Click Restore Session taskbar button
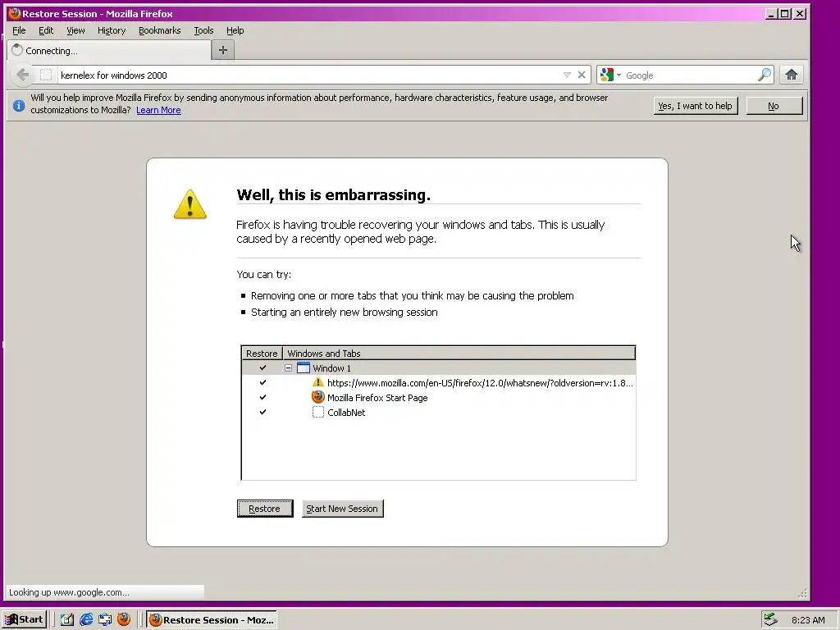This screenshot has width=840, height=630. [212, 620]
